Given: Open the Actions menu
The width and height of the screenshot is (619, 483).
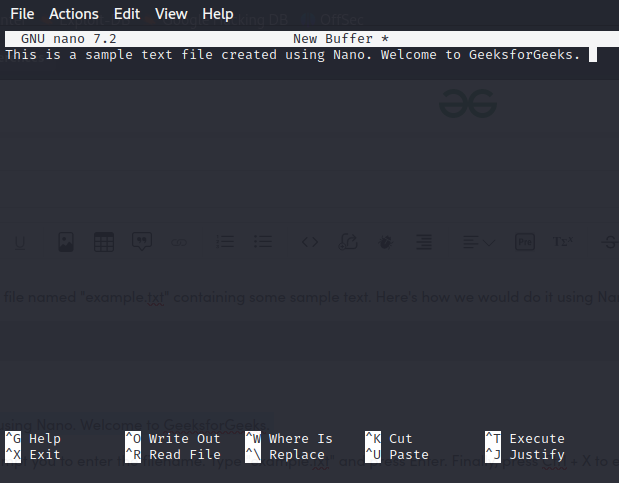Looking at the screenshot, I should [74, 14].
